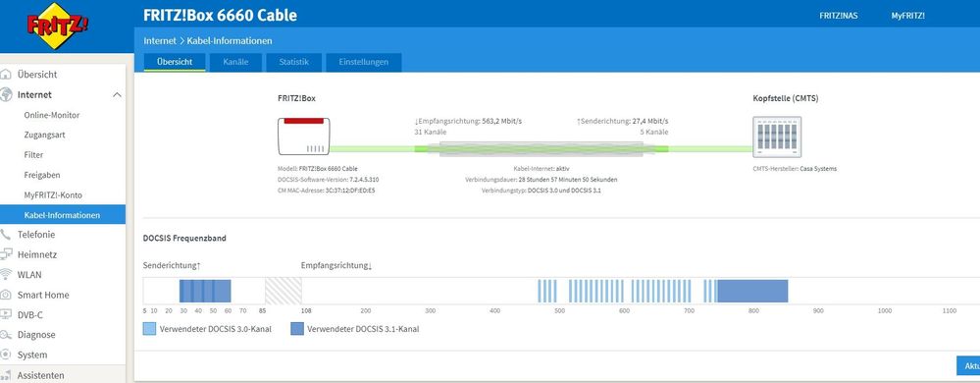Switch to the Statistik tab
Image resolution: width=980 pixels, height=383 pixels.
coord(294,62)
